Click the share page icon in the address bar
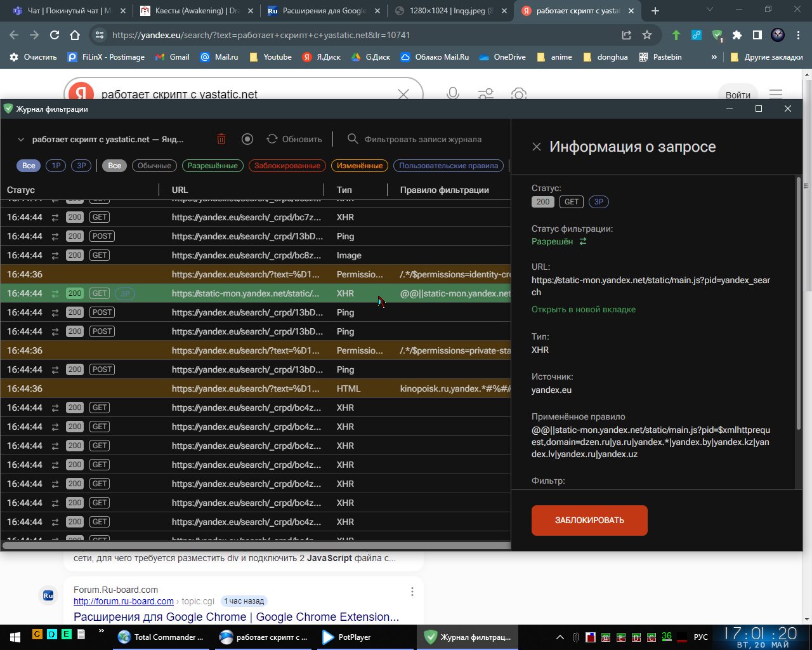The image size is (812, 650). click(x=626, y=36)
